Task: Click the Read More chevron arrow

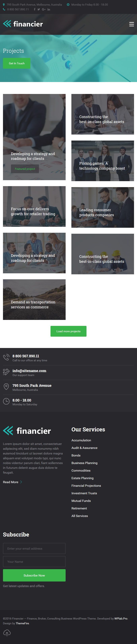Action: coord(21,482)
